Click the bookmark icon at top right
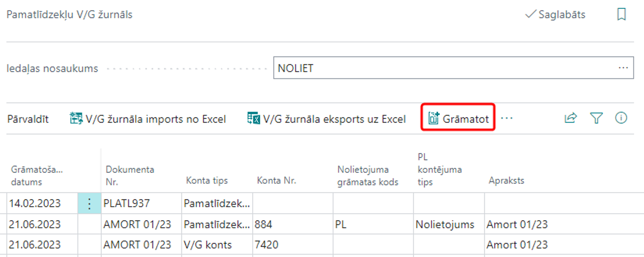The image size is (644, 257). click(621, 14)
